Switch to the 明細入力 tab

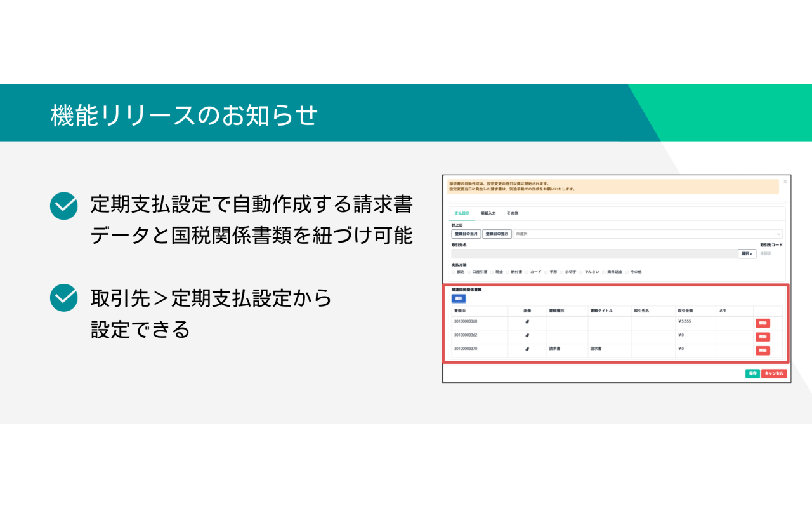[488, 213]
